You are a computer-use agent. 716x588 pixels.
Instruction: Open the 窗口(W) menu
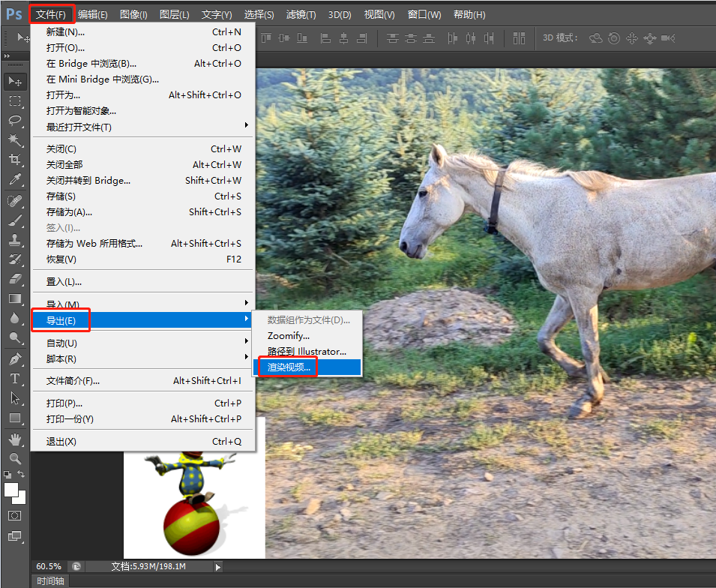[424, 14]
